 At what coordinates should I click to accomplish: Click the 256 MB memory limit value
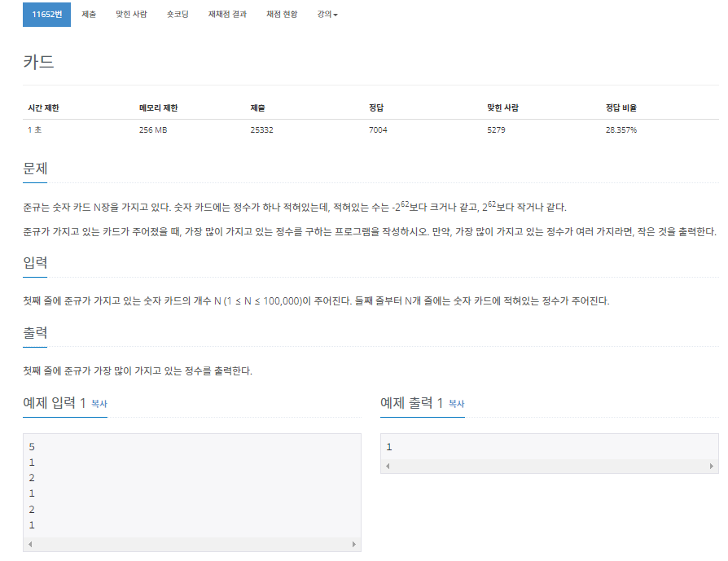point(153,130)
